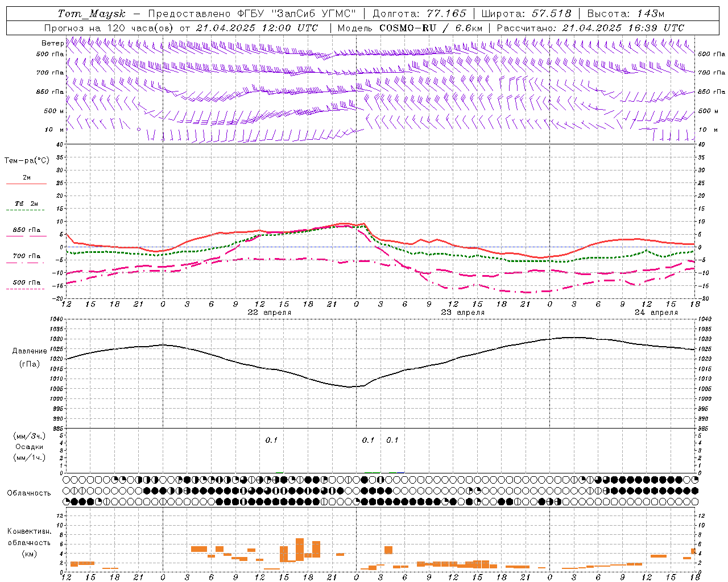The image size is (728, 582).
Task: Click the Td 2м dew point legend label
Action: point(27,203)
